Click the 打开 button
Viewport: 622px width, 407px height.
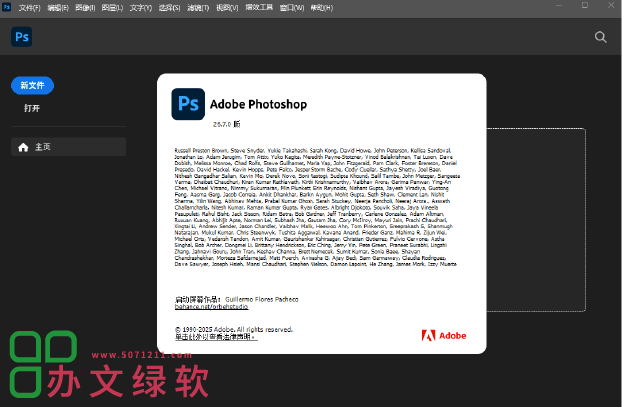tap(32, 108)
